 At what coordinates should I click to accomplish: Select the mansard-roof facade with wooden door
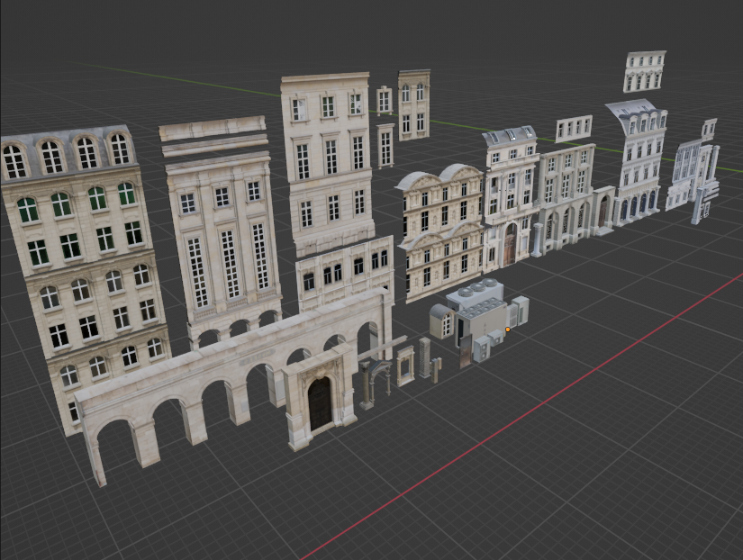click(510, 199)
